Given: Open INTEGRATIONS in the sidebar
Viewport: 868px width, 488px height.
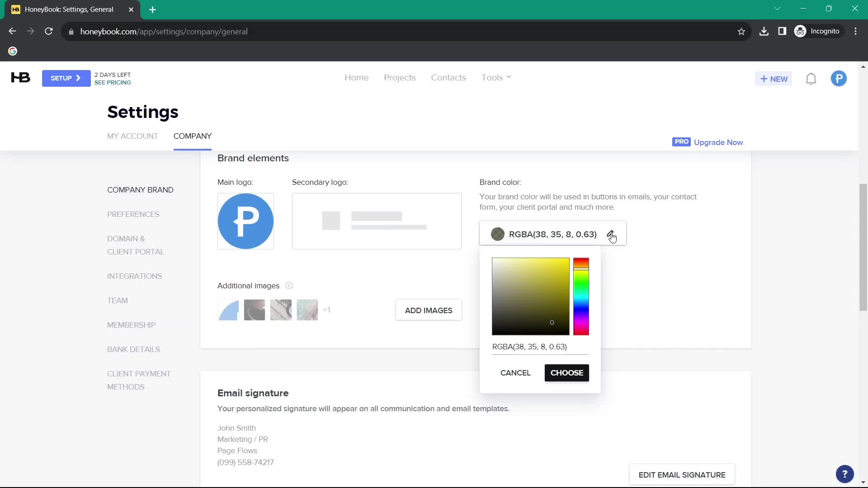Looking at the screenshot, I should pyautogui.click(x=134, y=276).
